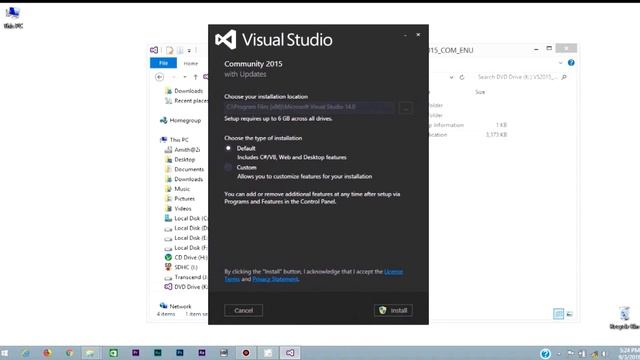Click the Properties icon in Explorer quick access toolbar
The height and width of the screenshot is (360, 640).
point(169,50)
